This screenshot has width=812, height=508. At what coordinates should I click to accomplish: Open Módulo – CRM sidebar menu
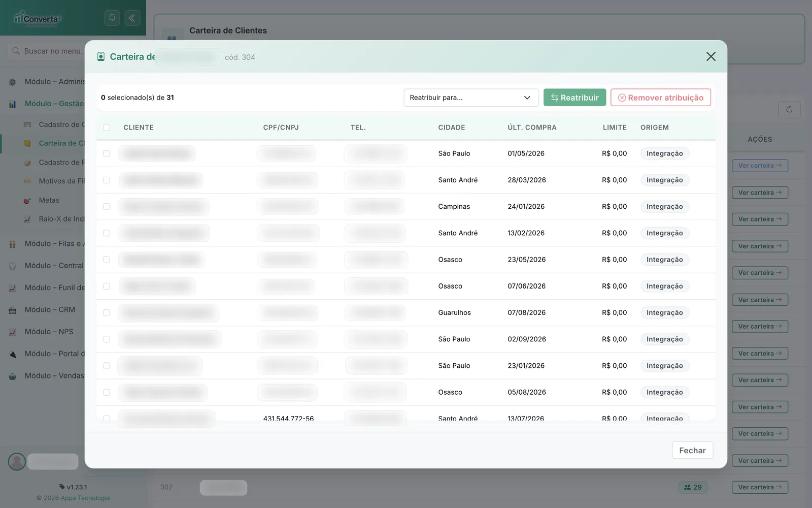(x=50, y=310)
